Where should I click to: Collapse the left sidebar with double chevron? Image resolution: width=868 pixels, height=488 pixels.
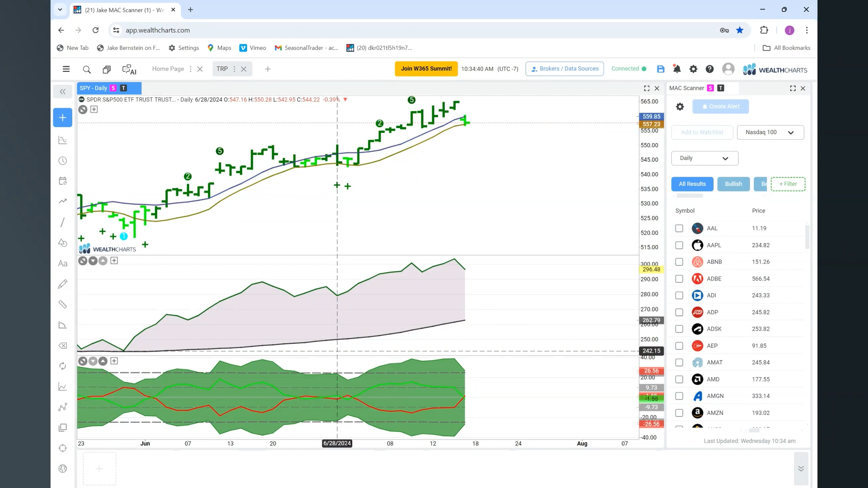tap(63, 92)
